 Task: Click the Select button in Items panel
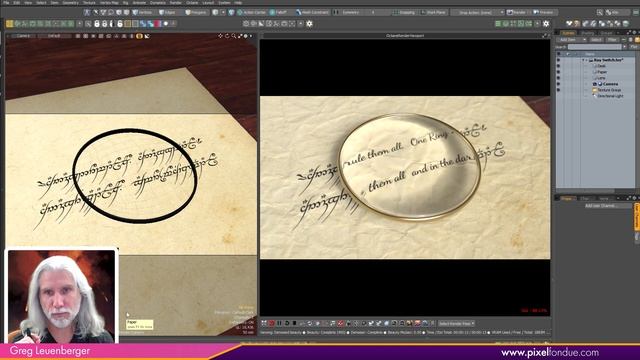coord(596,40)
